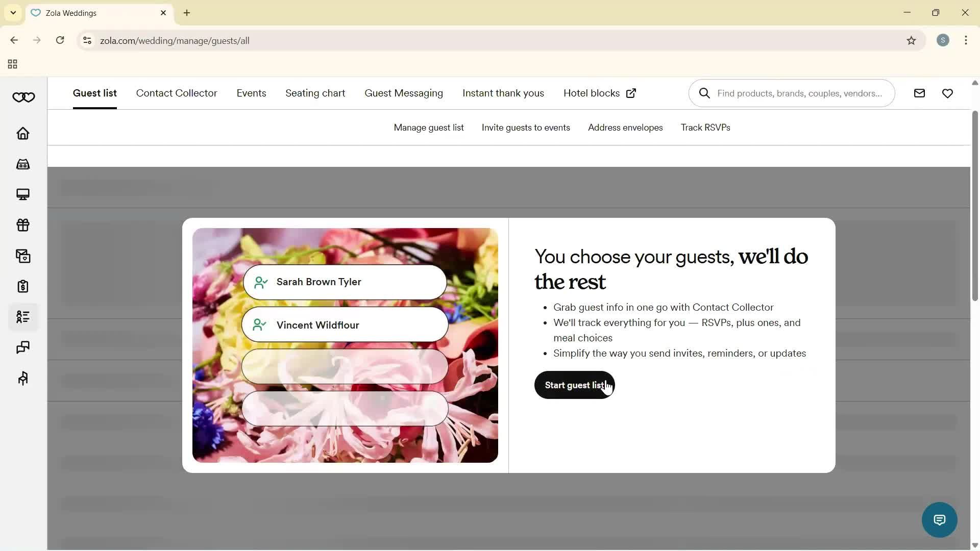The image size is (980, 551).
Task: Open the live chat bubble bottom right
Action: 939,519
